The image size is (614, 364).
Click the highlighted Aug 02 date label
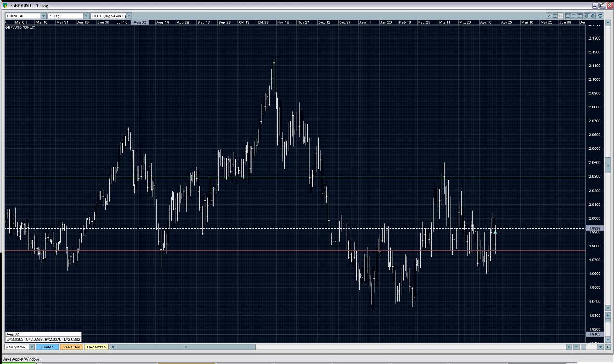(140, 22)
